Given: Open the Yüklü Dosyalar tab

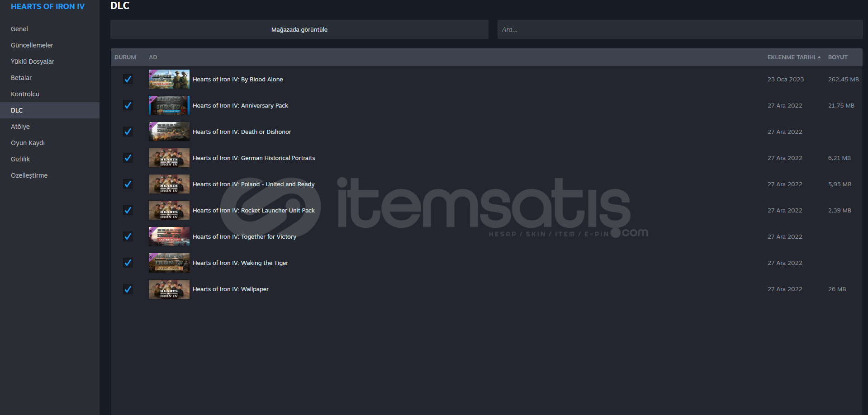Looking at the screenshot, I should tap(50, 61).
